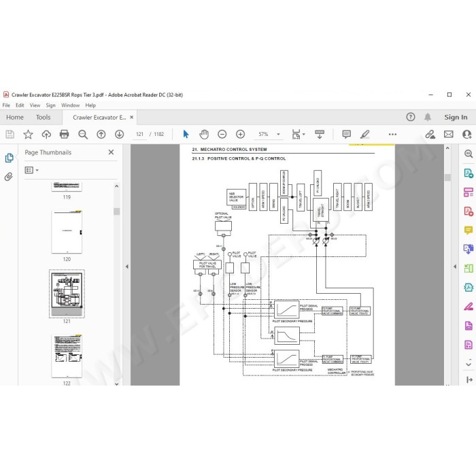Image resolution: width=476 pixels, height=476 pixels.
Task: Open Help question mark icon
Action: click(411, 117)
